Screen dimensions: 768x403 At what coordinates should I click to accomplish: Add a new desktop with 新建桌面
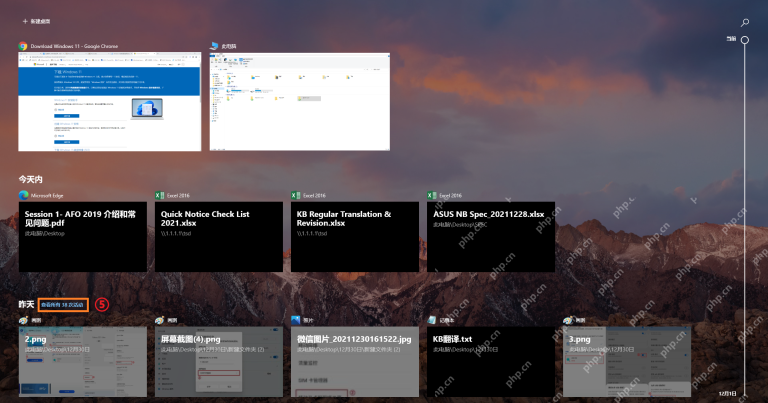36,22
